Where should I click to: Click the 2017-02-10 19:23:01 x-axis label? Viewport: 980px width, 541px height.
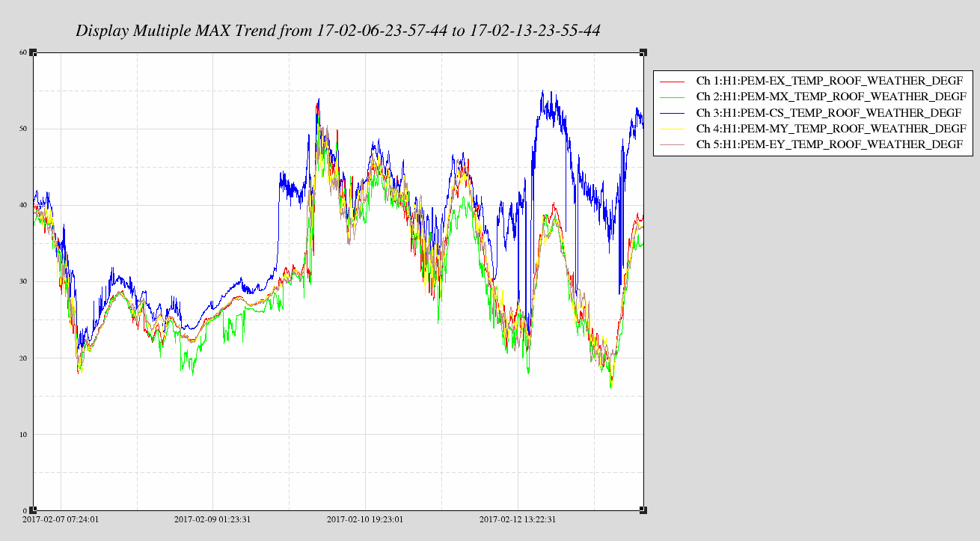tap(365, 519)
